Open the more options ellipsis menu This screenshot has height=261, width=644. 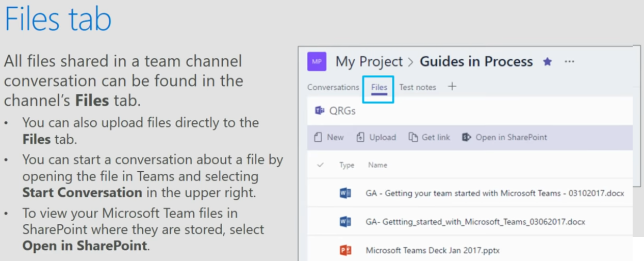(569, 62)
